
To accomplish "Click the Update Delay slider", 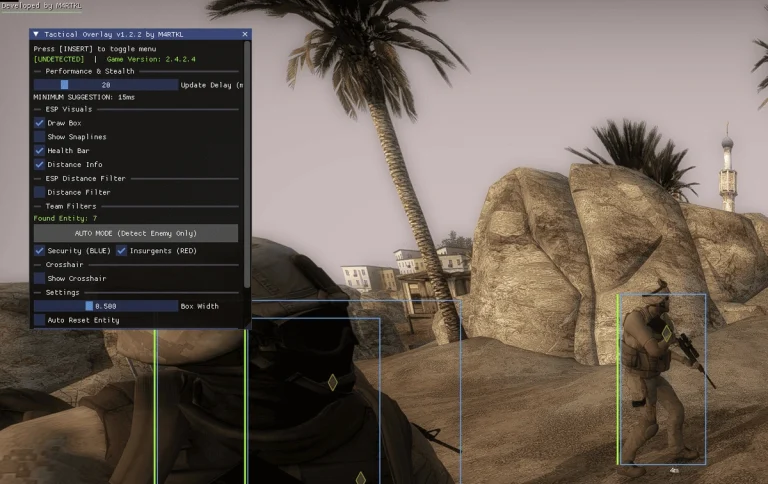I will coord(106,85).
